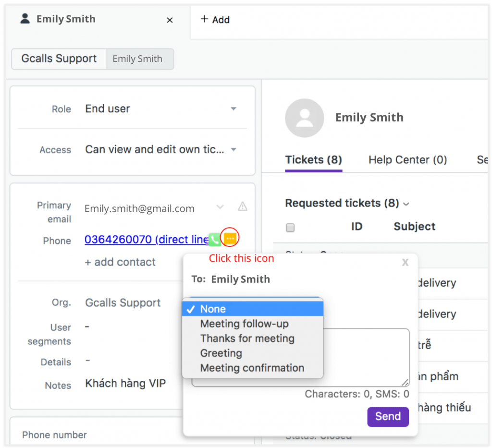Switch to the Tickets (8) tab
This screenshot has height=448, width=492.
[313, 160]
